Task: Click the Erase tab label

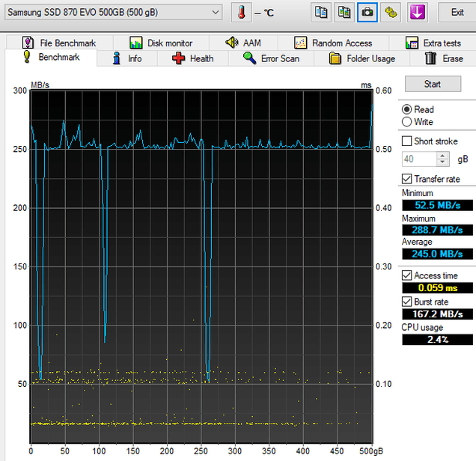Action: click(453, 58)
